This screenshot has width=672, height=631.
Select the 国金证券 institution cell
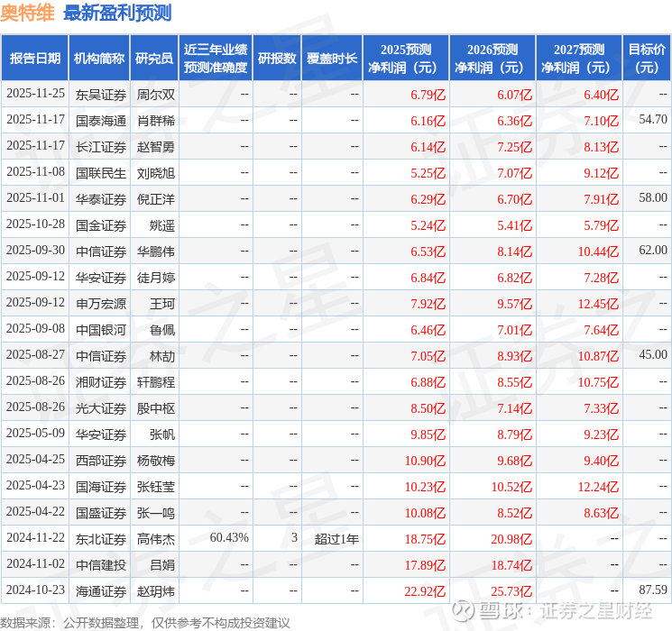101,225
